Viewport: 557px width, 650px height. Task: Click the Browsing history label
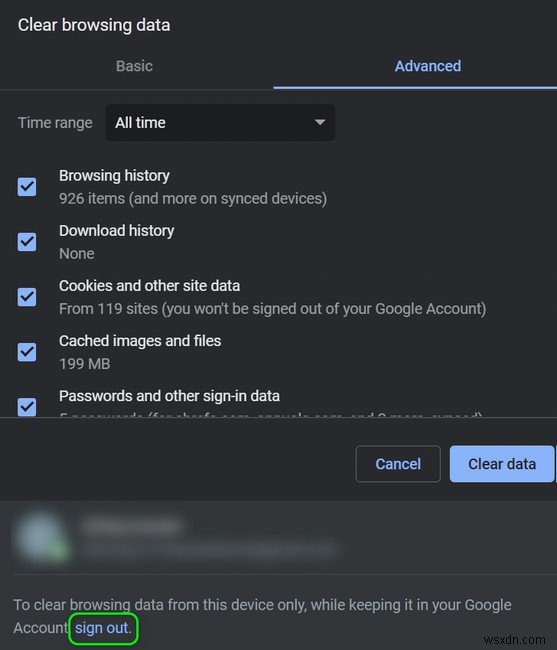point(114,176)
